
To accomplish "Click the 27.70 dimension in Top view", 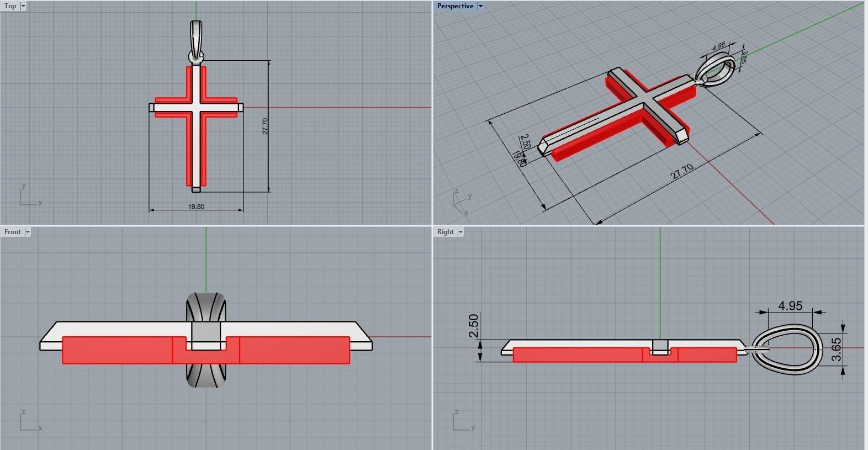I will coord(265,126).
